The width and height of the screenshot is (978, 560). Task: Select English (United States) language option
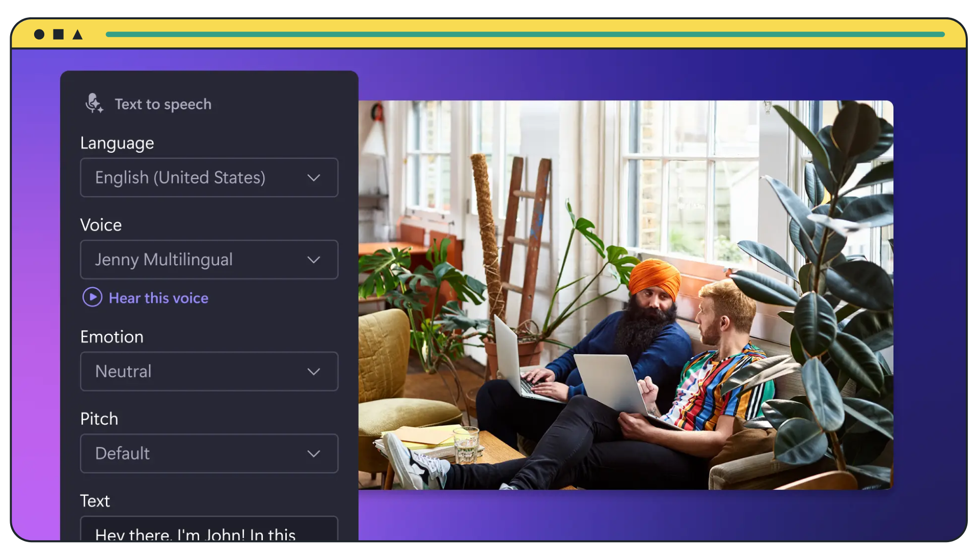coord(208,177)
